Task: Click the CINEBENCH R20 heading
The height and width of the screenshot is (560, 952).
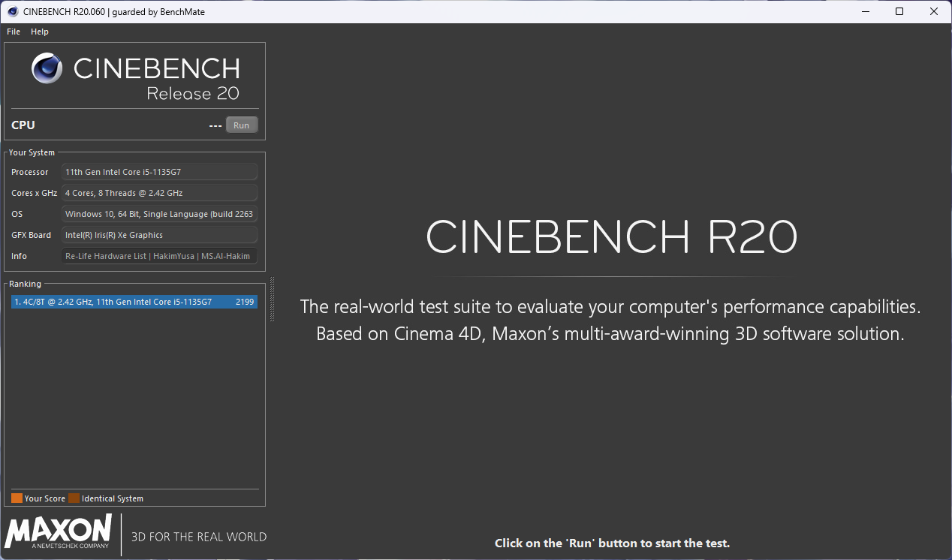Action: [x=611, y=237]
